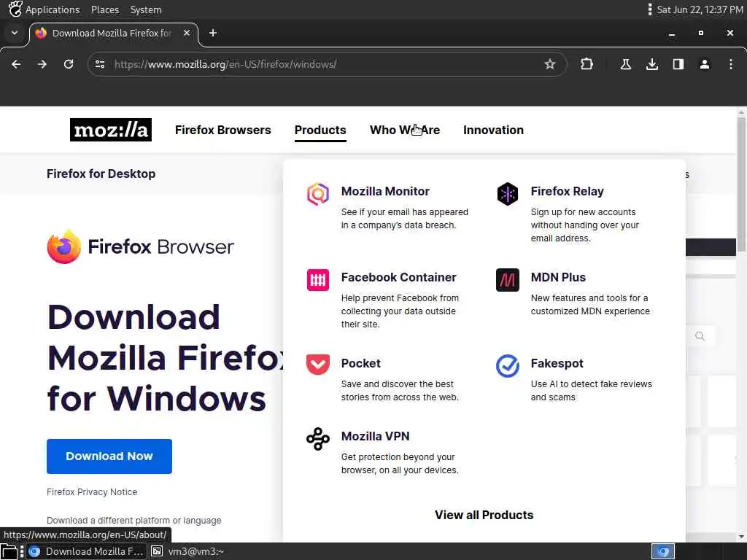Open the Firefox Browsers menu
747x560 pixels.
point(223,130)
